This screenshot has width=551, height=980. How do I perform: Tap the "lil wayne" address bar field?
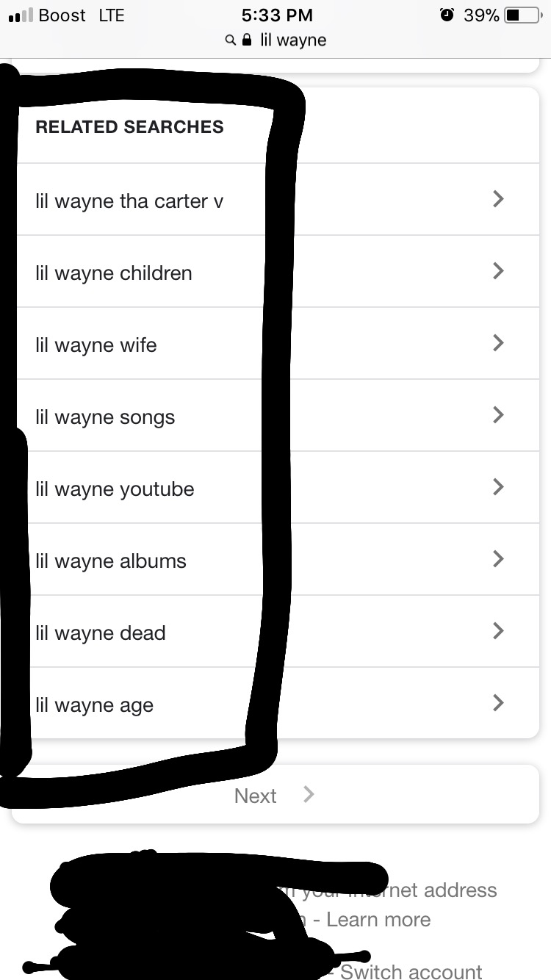tap(292, 40)
